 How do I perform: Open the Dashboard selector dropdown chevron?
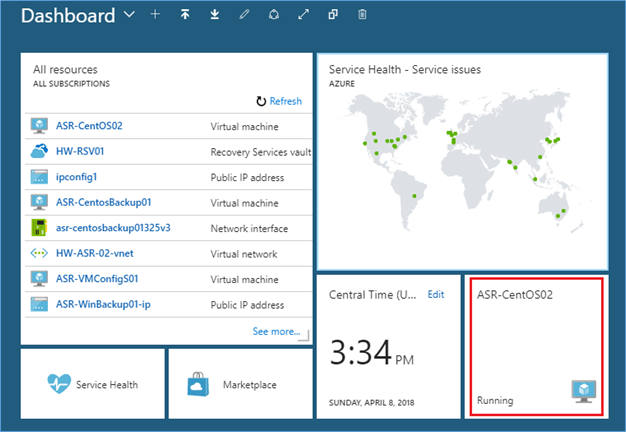click(129, 15)
